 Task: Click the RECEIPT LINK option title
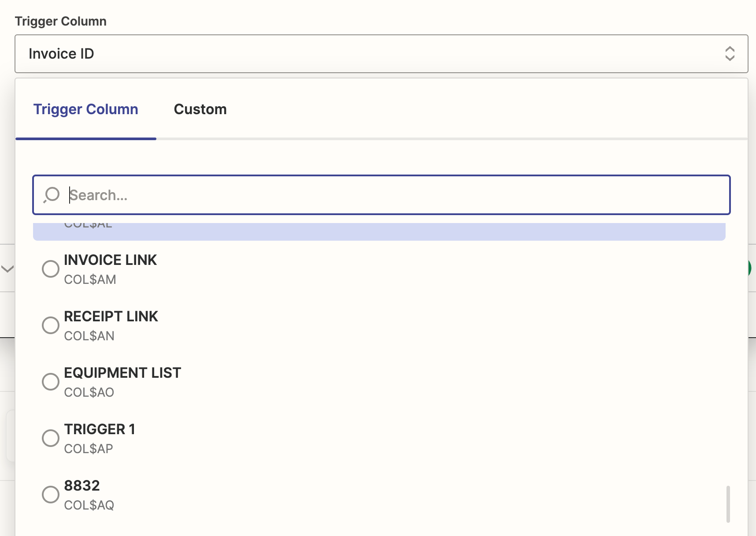point(111,316)
